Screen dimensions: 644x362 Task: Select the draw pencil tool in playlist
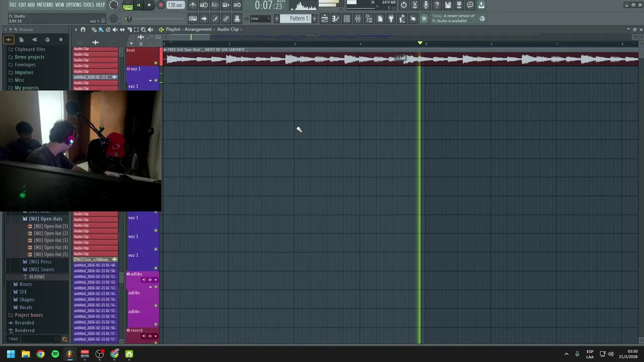(94, 30)
